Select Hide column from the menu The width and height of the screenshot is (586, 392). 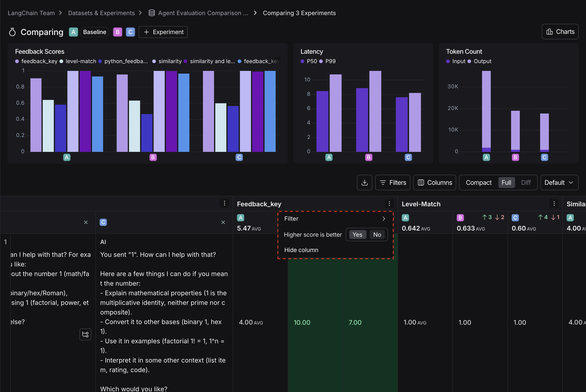301,250
